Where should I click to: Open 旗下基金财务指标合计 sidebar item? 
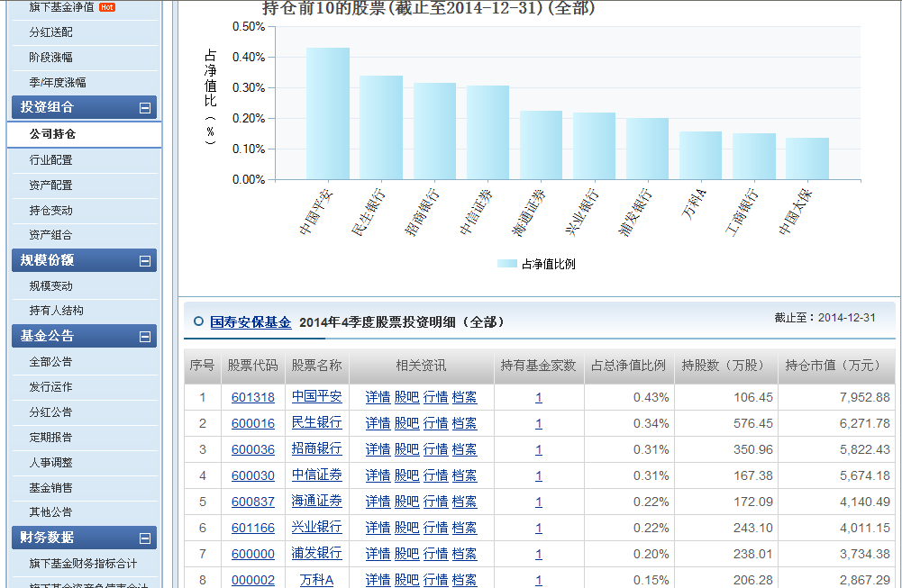tap(84, 564)
